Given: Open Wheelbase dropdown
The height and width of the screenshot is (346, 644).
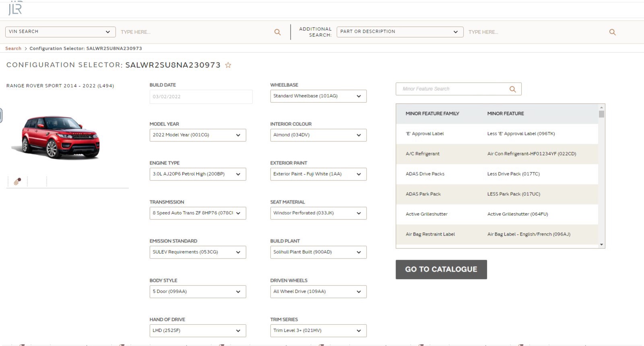Looking at the screenshot, I should pyautogui.click(x=318, y=96).
